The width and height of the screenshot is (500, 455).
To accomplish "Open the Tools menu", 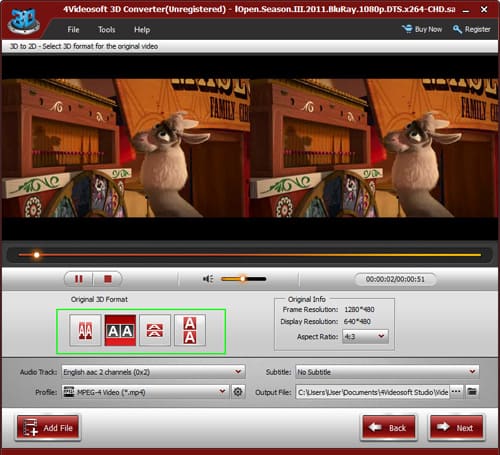I will [x=107, y=30].
